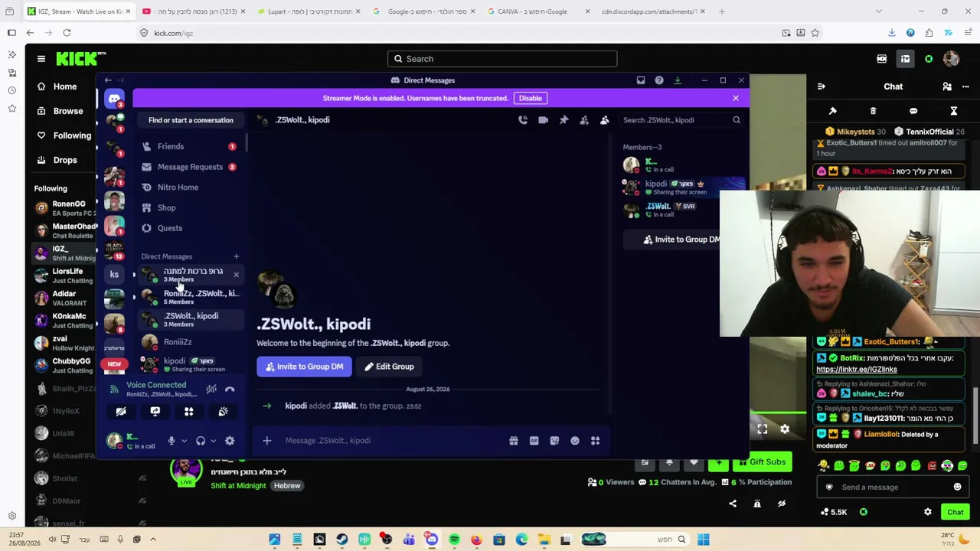Open Discord help
Screen dimensions: 980x551
coord(659,80)
